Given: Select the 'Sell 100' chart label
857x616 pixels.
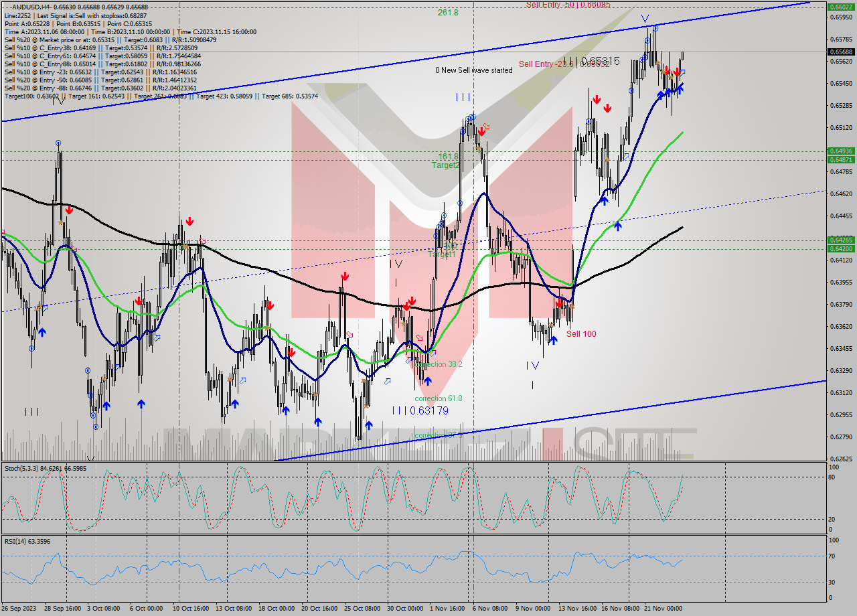Looking at the screenshot, I should click(581, 334).
